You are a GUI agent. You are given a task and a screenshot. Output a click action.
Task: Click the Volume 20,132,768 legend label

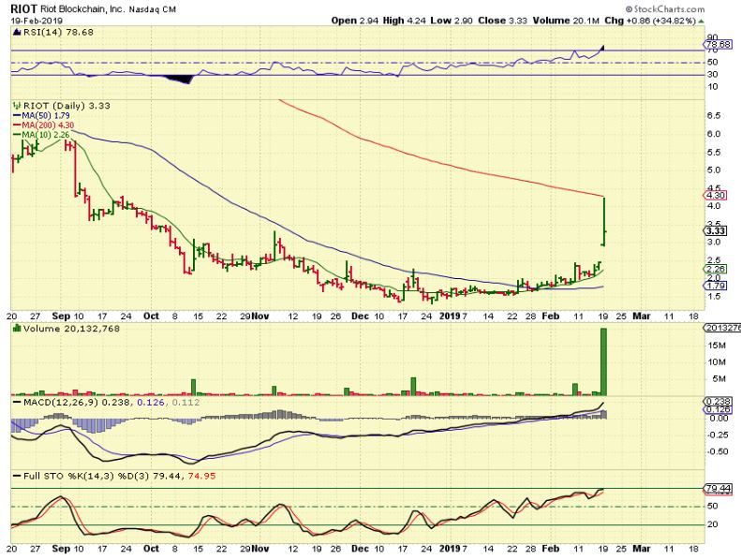click(71, 329)
